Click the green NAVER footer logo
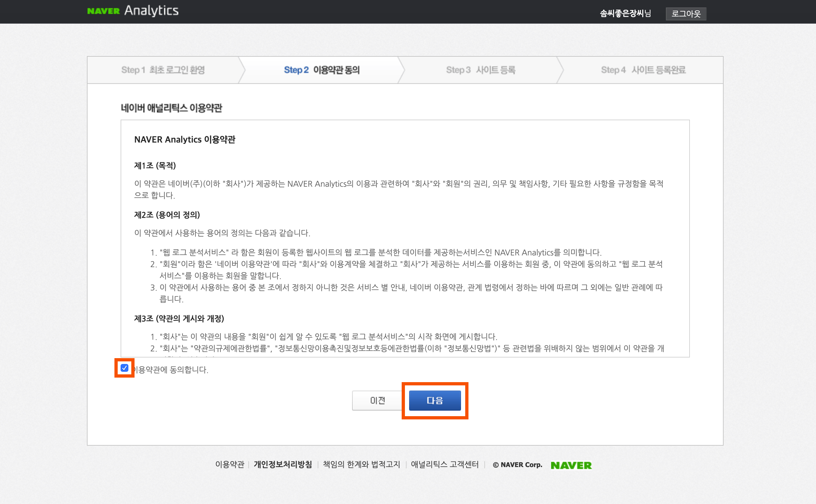The height and width of the screenshot is (504, 816). pyautogui.click(x=571, y=465)
